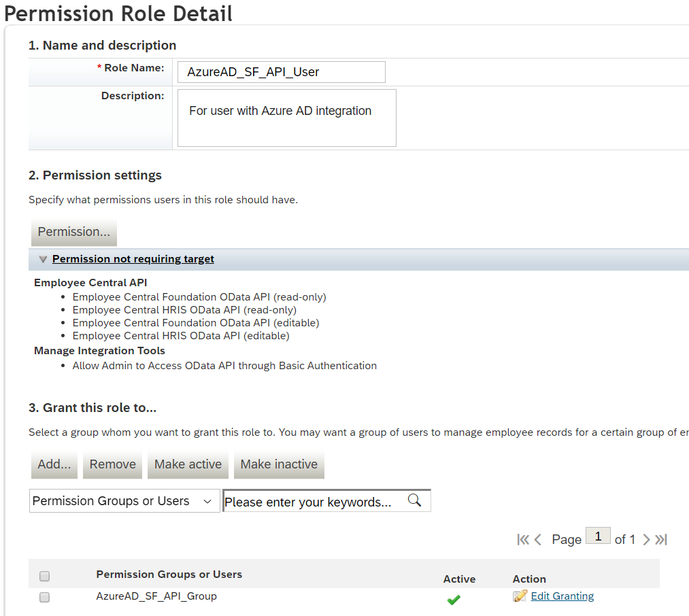Collapse triangle beside Permission not requiring target

tap(43, 259)
